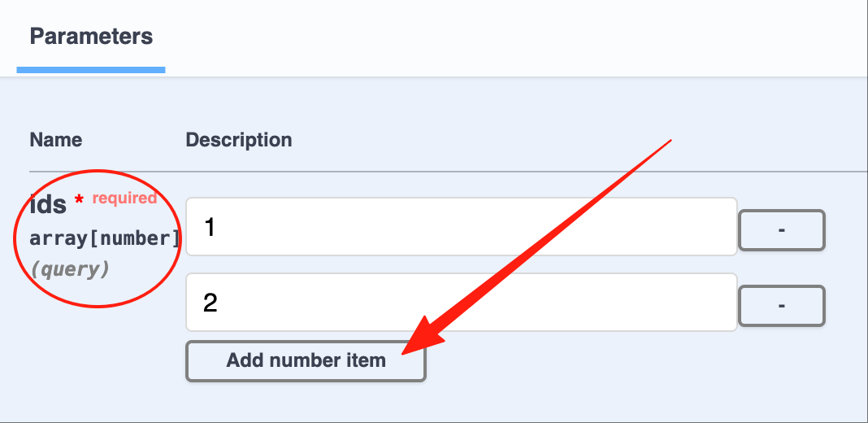
Task: Click the divider line under column headers
Action: (x=449, y=172)
